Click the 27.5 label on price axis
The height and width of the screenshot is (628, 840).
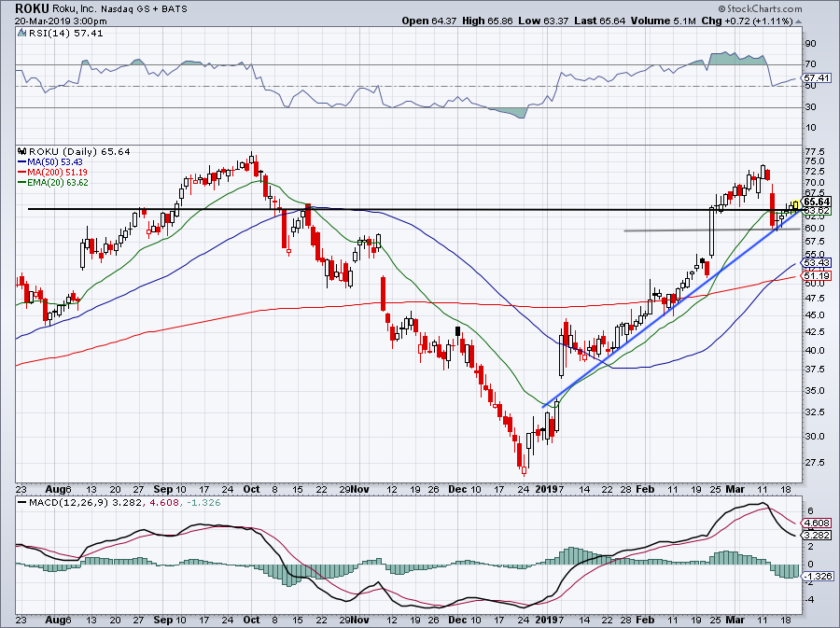[814, 462]
